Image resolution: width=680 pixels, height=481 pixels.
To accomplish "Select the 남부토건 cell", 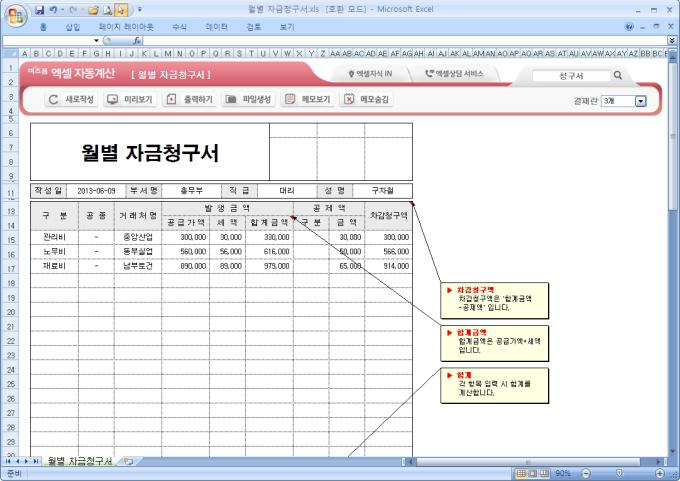I will [138, 266].
